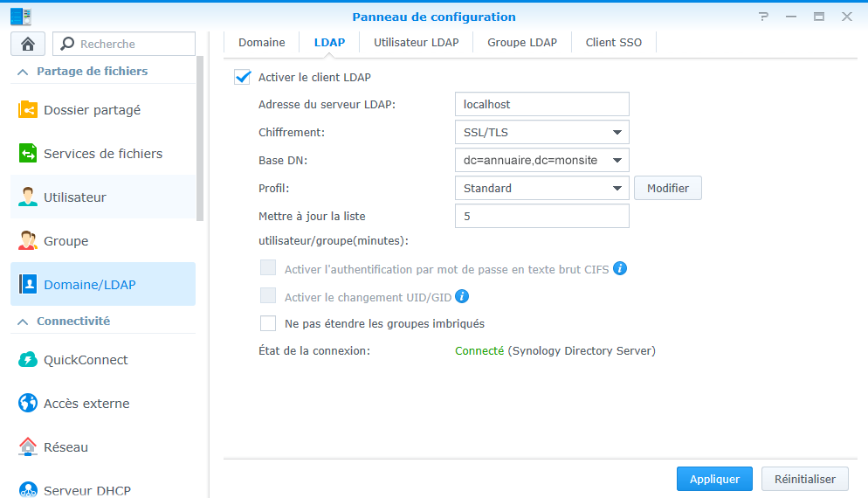Show info about UID/GID change option

click(x=462, y=296)
